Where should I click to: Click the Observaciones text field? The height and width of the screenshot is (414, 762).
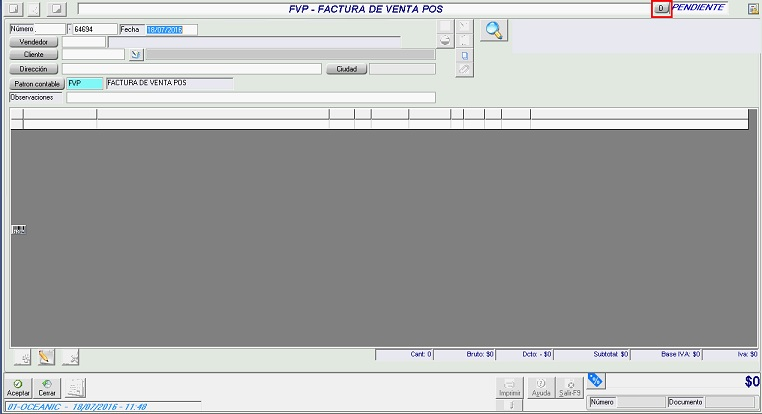(250, 98)
